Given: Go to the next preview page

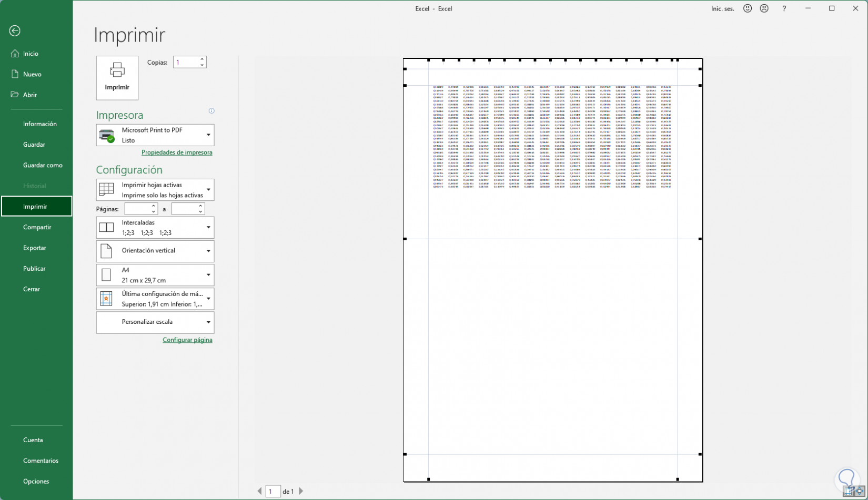Looking at the screenshot, I should pyautogui.click(x=301, y=491).
